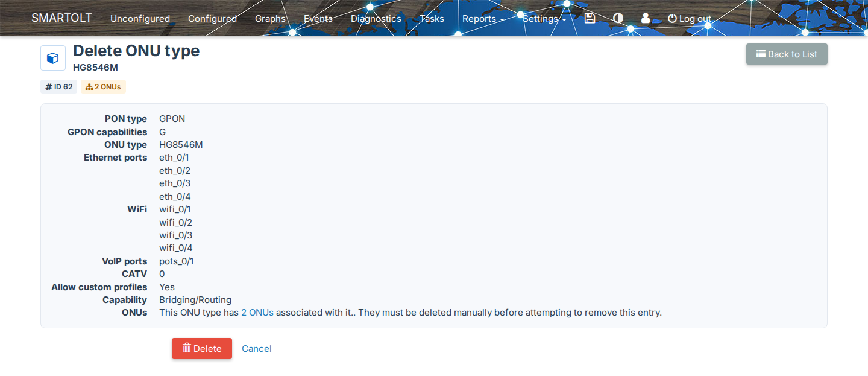This screenshot has width=868, height=376.
Task: Click the eth_0/2 port entry
Action: point(175,171)
